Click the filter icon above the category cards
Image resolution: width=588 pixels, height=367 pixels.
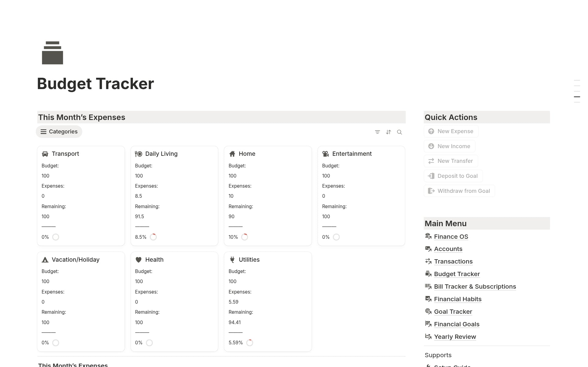(377, 132)
